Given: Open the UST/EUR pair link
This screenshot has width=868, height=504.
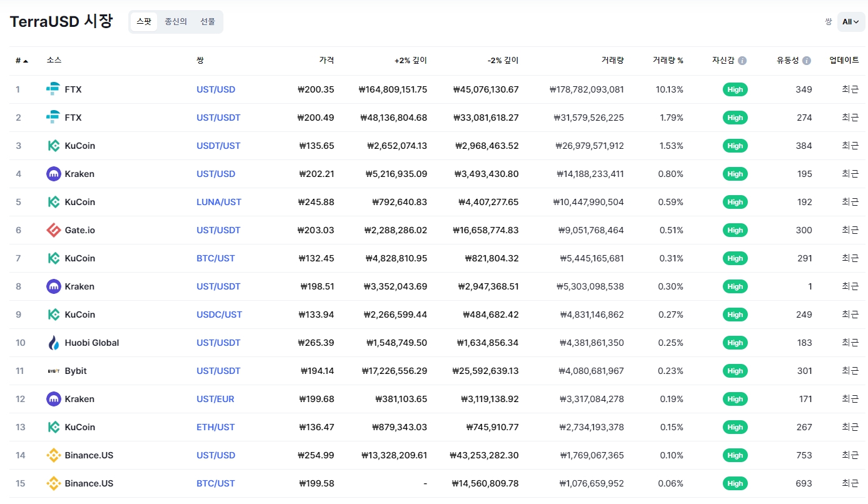Looking at the screenshot, I should (215, 399).
